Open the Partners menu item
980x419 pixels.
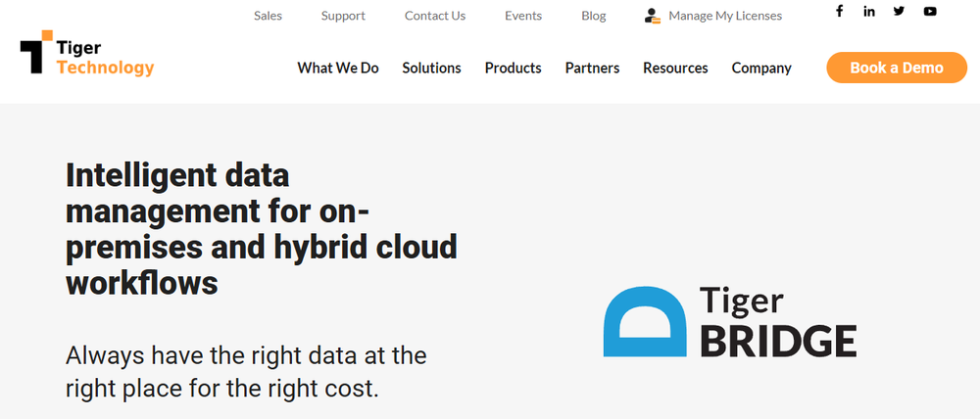[x=593, y=69]
